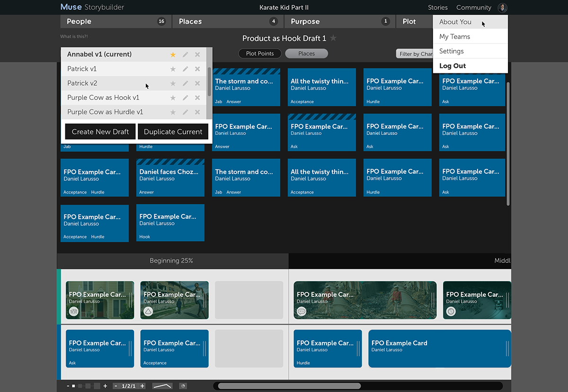Click the Beginning 25% section header

click(172, 261)
